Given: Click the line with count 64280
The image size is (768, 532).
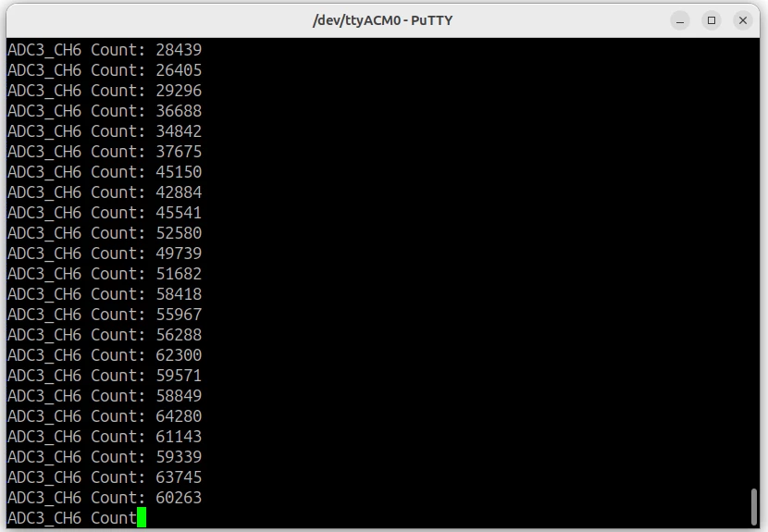Looking at the screenshot, I should 105,416.
